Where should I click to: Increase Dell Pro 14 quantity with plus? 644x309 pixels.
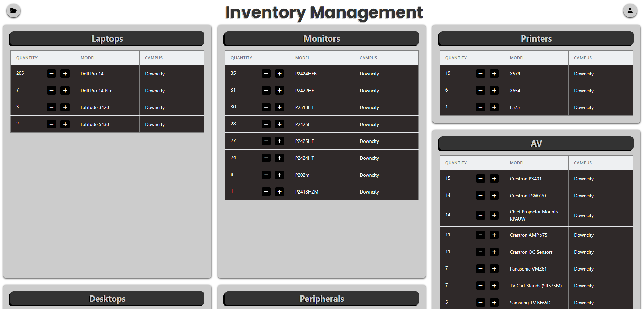(x=65, y=74)
